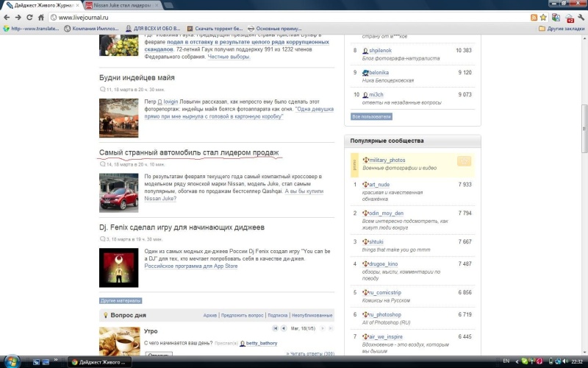Open the air_we_inspire community
This screenshot has height=368, width=588.
pos(385,336)
